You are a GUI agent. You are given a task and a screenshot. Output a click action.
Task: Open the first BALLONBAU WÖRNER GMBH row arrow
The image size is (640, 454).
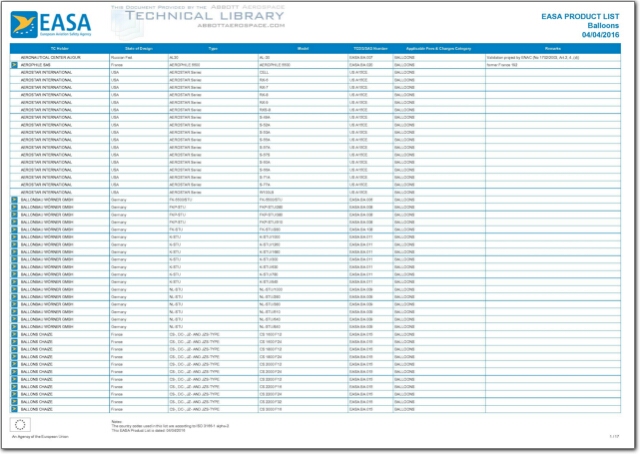coord(14,200)
